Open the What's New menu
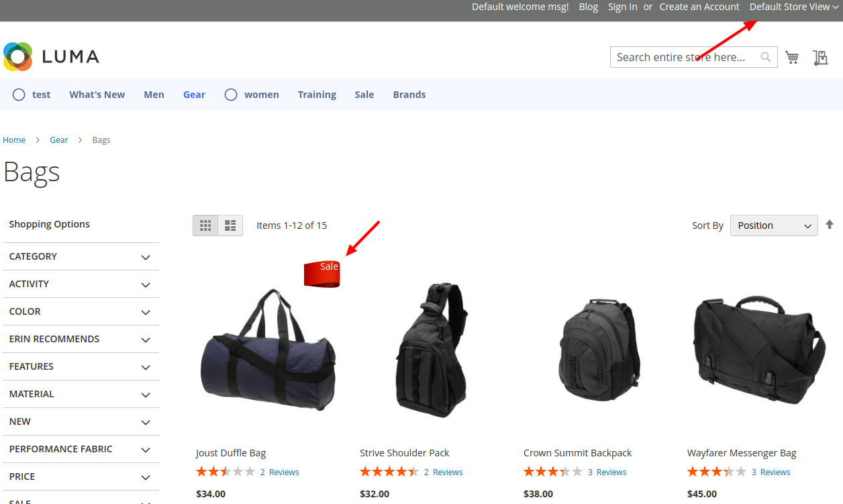The image size is (843, 504). click(97, 95)
